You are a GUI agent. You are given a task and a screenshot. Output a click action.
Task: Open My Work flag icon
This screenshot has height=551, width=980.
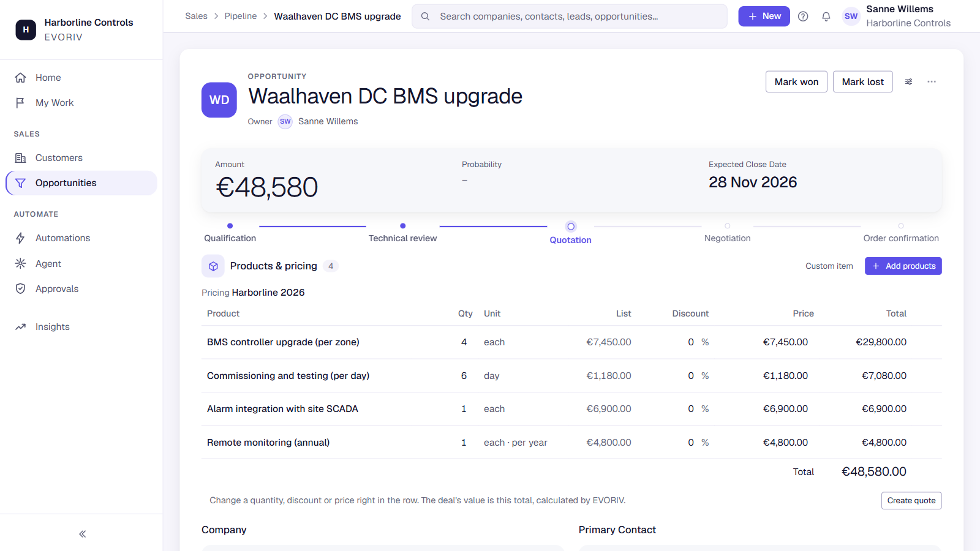click(x=20, y=103)
